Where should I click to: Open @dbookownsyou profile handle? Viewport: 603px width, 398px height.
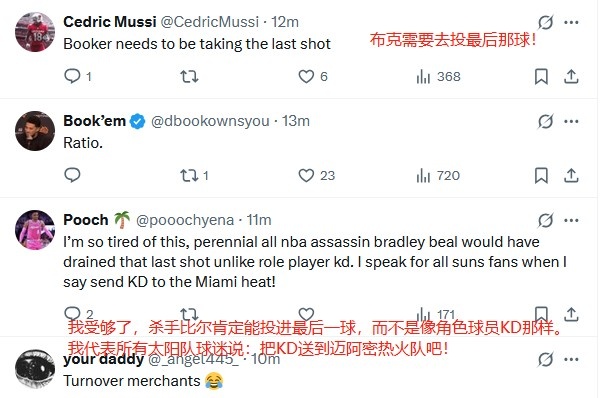tap(210, 121)
